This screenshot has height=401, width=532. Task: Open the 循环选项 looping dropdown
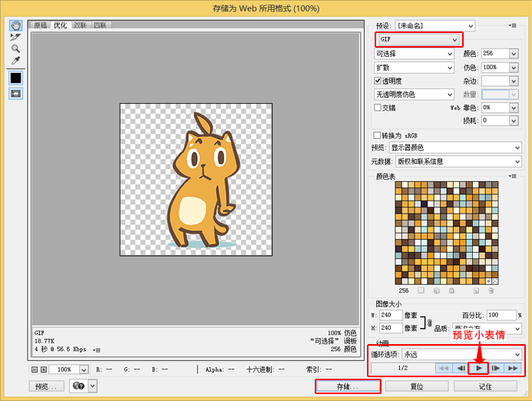point(461,354)
